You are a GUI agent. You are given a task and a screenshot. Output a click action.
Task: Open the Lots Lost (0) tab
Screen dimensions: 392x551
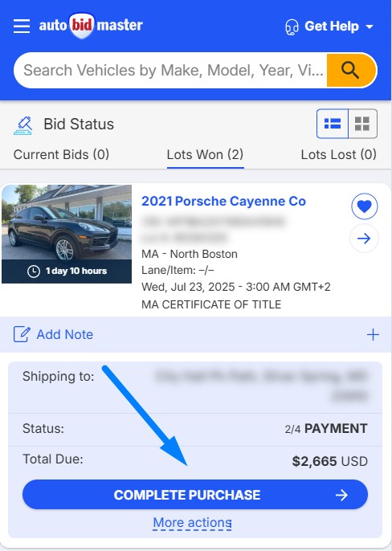tap(338, 154)
